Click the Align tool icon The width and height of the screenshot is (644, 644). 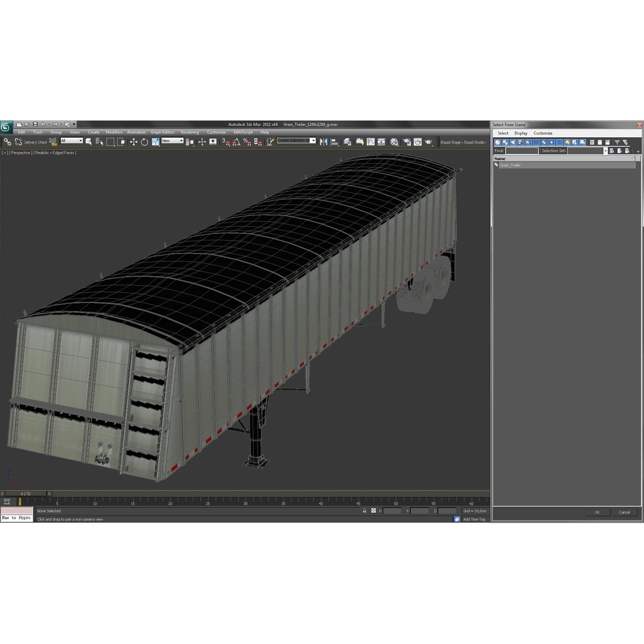[x=335, y=142]
